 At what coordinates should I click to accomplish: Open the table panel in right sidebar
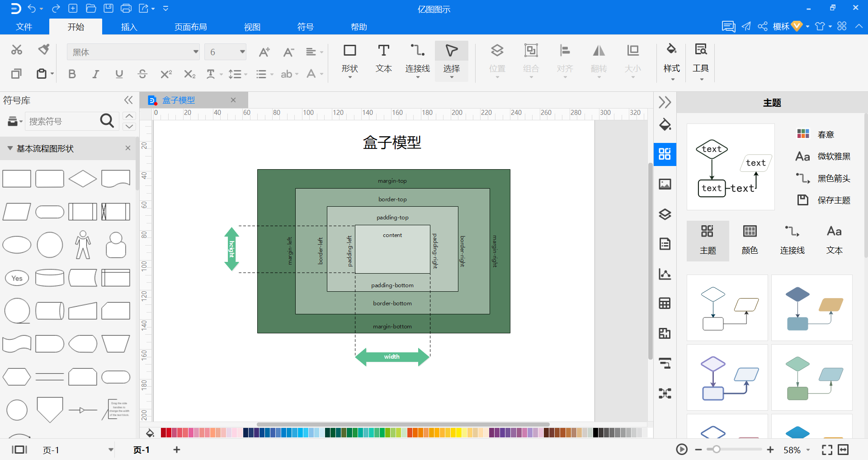click(x=665, y=303)
